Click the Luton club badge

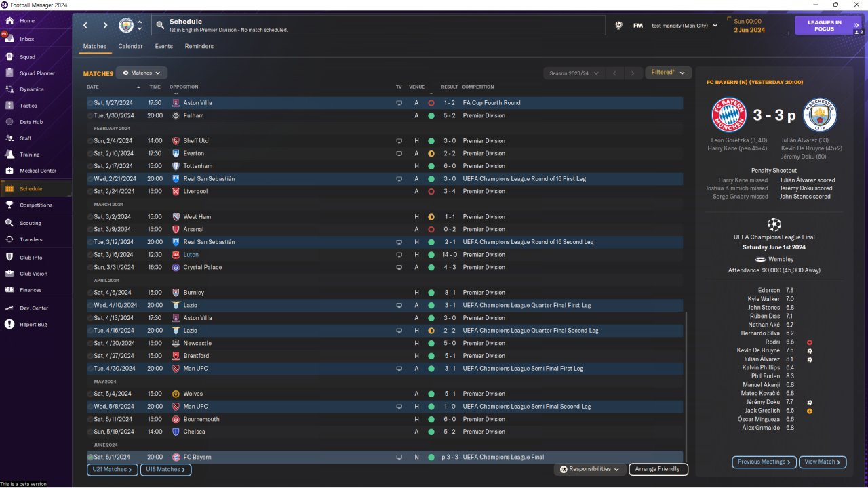[176, 255]
